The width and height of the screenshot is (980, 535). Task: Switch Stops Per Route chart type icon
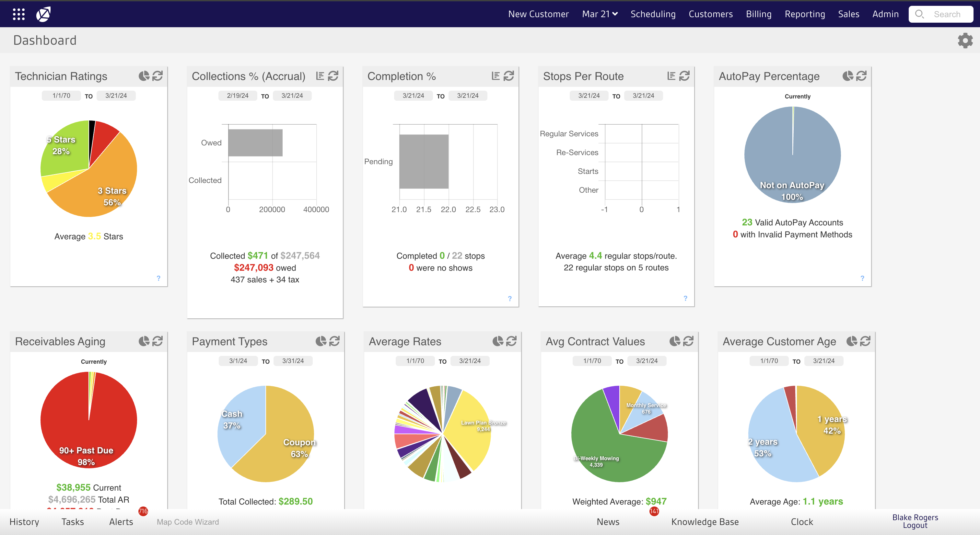click(x=671, y=76)
